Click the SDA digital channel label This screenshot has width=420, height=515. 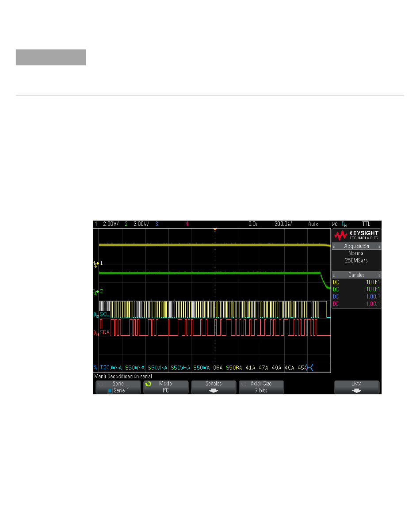[x=105, y=332]
